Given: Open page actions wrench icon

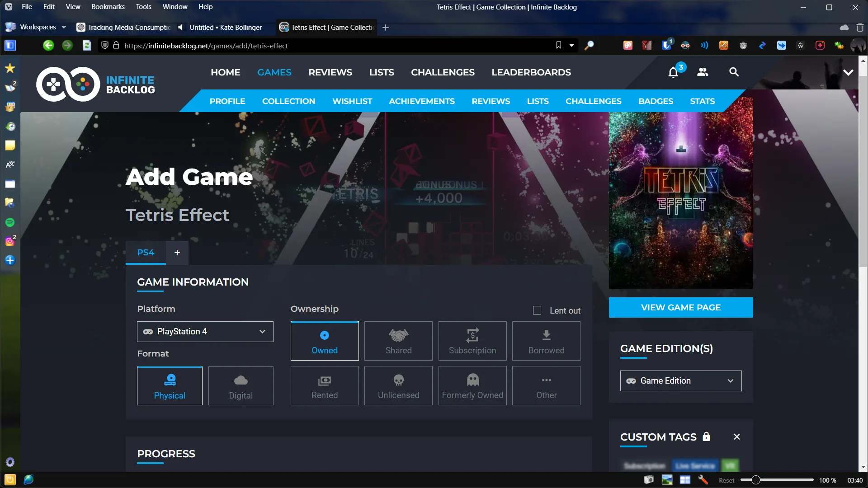Looking at the screenshot, I should pos(703,480).
